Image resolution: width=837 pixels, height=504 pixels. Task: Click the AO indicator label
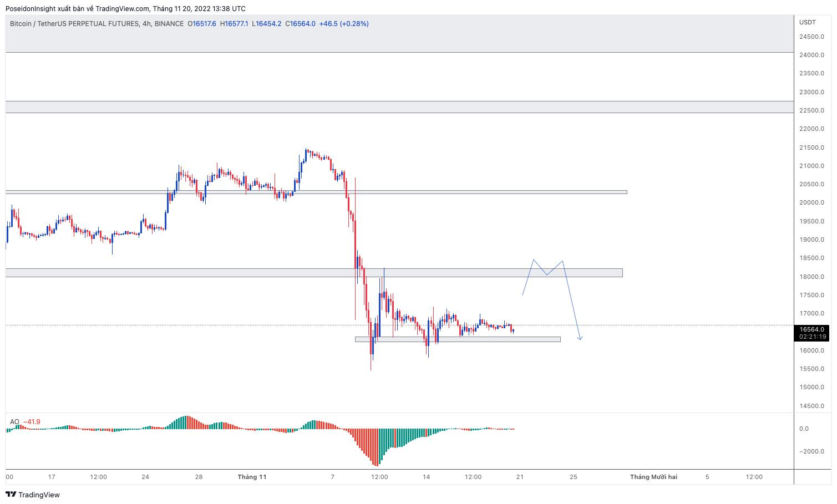pos(14,422)
